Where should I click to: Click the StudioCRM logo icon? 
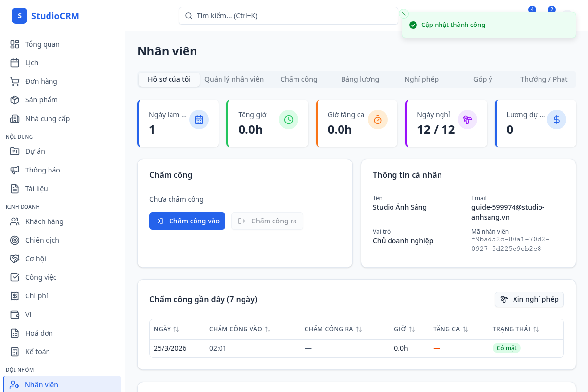pyautogui.click(x=20, y=16)
